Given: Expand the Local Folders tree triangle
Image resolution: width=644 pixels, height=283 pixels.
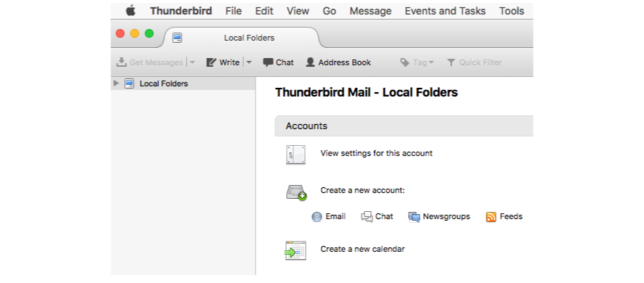Looking at the screenshot, I should tap(116, 83).
